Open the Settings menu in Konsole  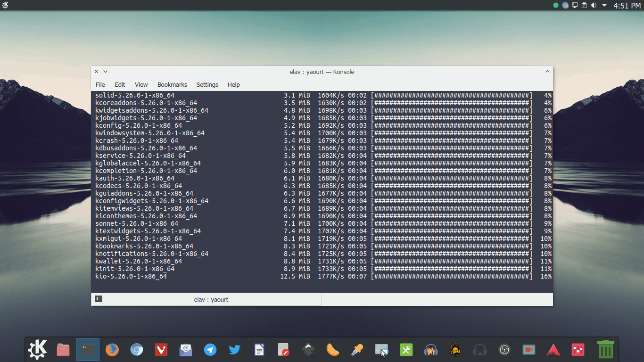(x=207, y=85)
